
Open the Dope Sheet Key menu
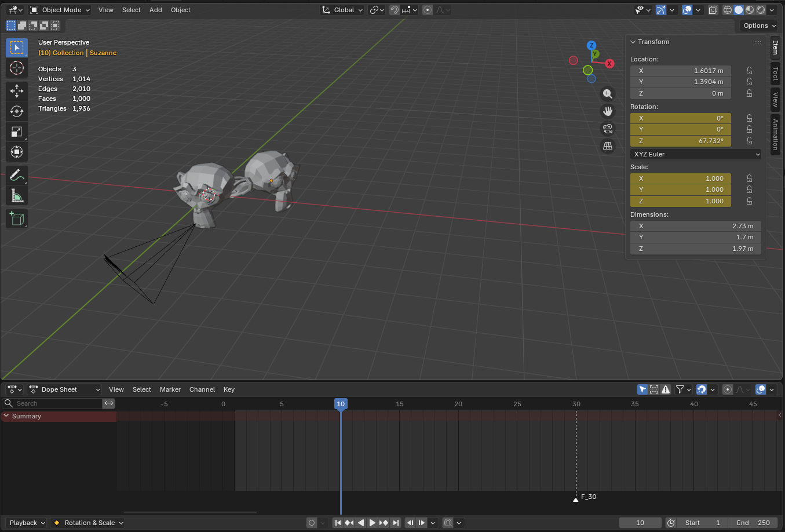coord(229,389)
